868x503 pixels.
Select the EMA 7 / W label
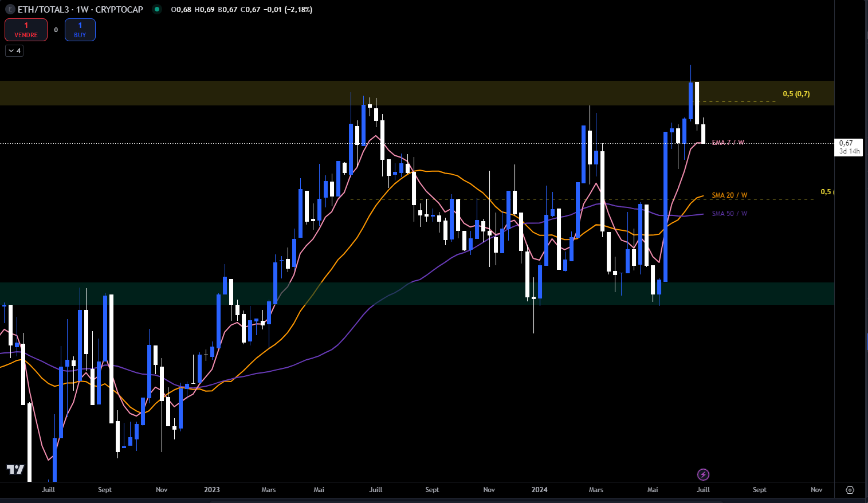728,143
